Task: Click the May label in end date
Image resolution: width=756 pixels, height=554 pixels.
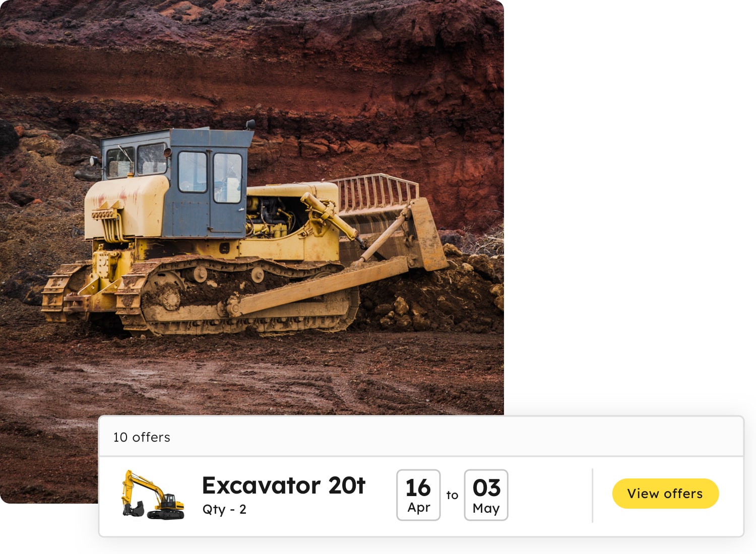Action: (486, 509)
